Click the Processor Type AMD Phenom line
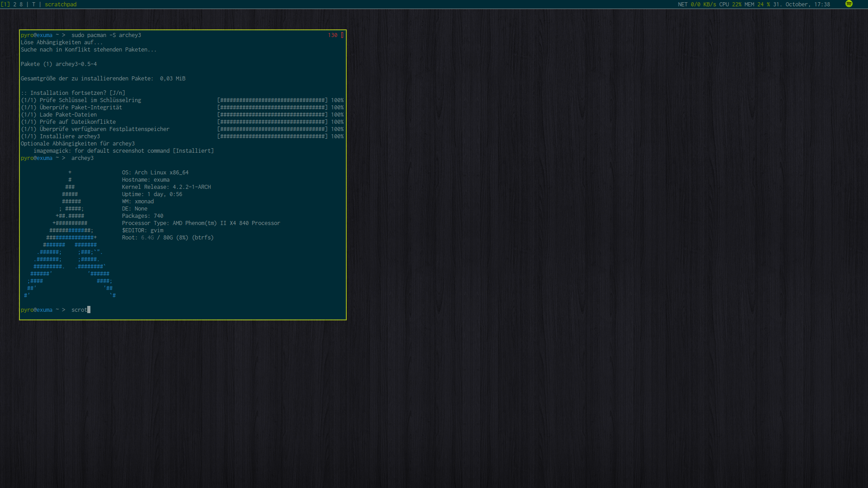 click(201, 223)
